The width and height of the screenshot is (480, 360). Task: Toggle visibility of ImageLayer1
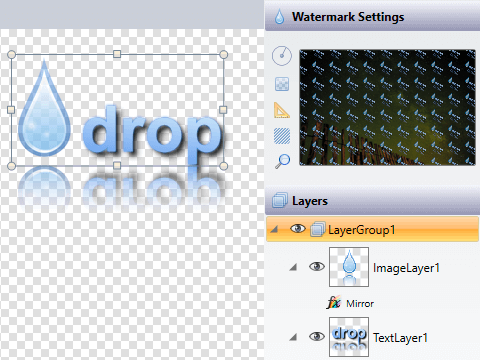coord(317,266)
